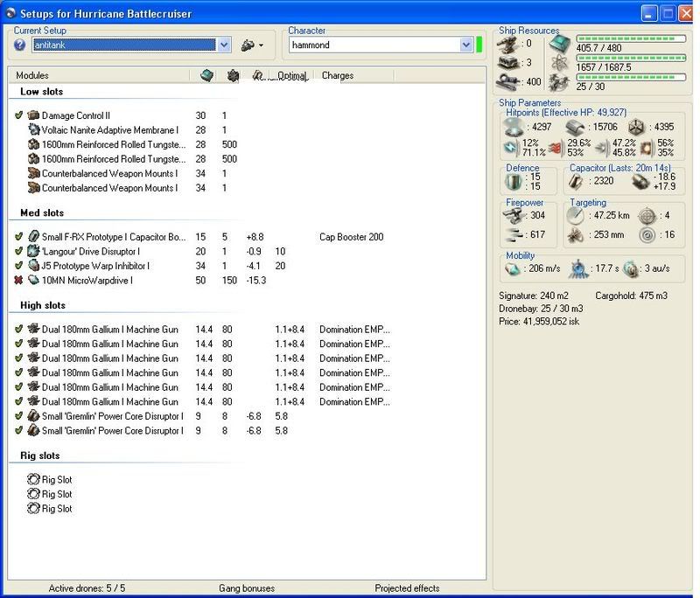Open Projected effects at the bottom
700x598 pixels.
[x=407, y=588]
